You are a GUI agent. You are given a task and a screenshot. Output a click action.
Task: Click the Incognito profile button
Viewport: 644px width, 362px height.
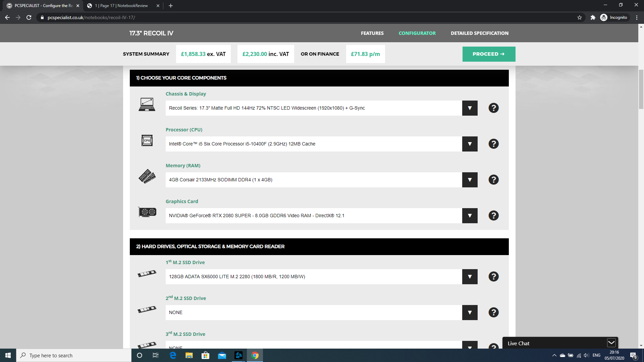pos(614,17)
